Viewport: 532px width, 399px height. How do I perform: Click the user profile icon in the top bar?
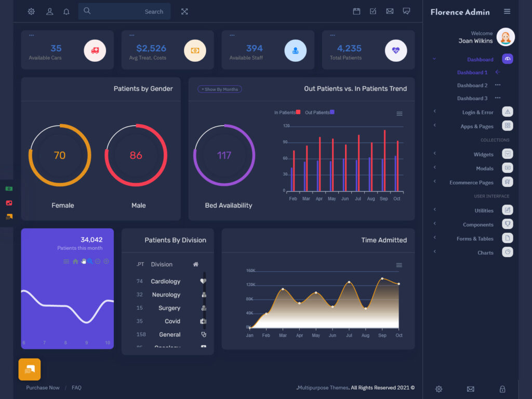coord(49,11)
